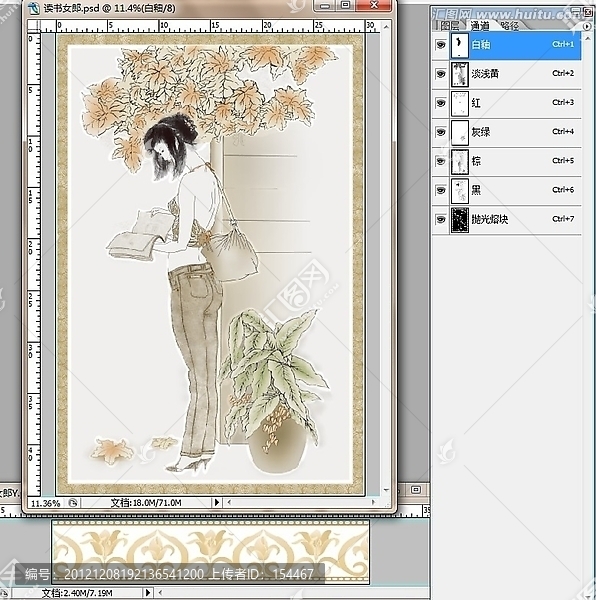Minimize the 读书女郎.psd document window
Screen dimensions: 596x600
coord(325,5)
